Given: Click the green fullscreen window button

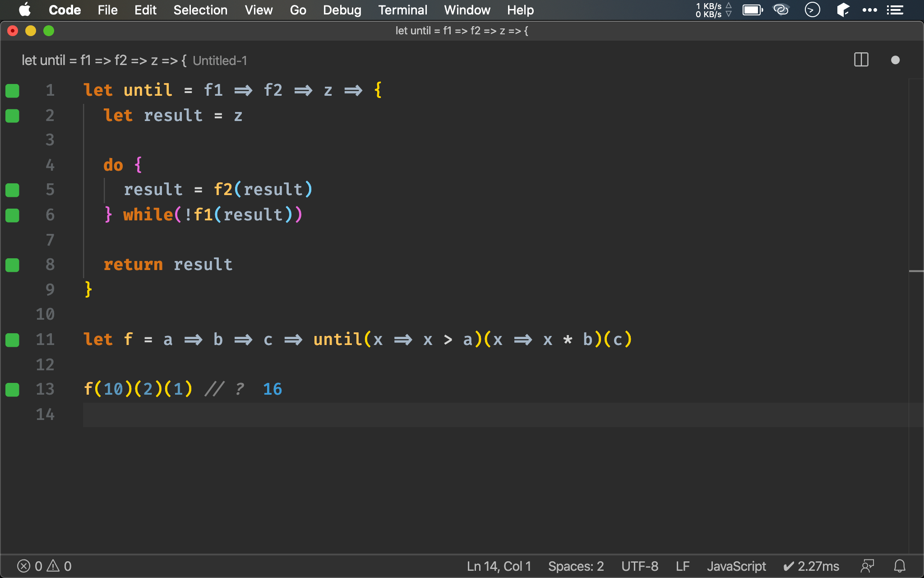Looking at the screenshot, I should [49, 31].
